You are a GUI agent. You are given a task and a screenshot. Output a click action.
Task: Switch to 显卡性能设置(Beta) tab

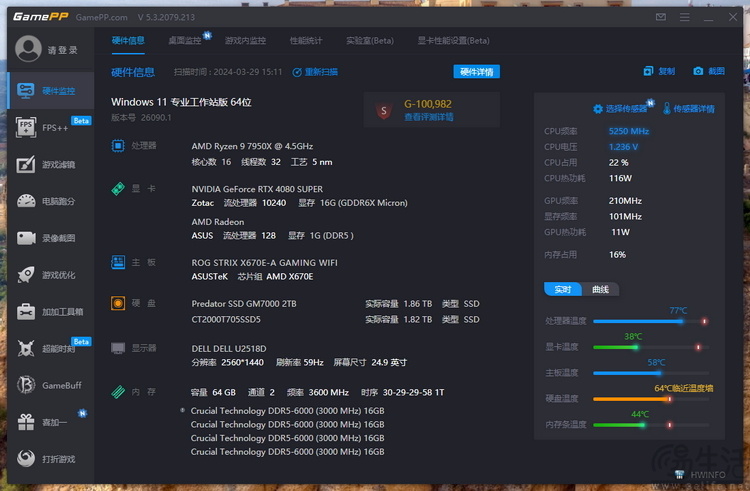tap(453, 41)
